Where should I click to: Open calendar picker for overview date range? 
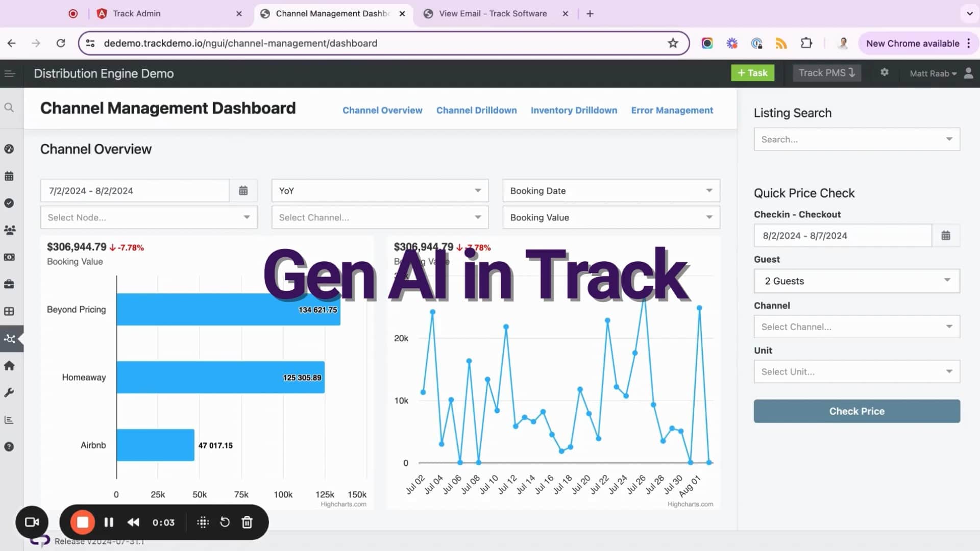click(243, 190)
